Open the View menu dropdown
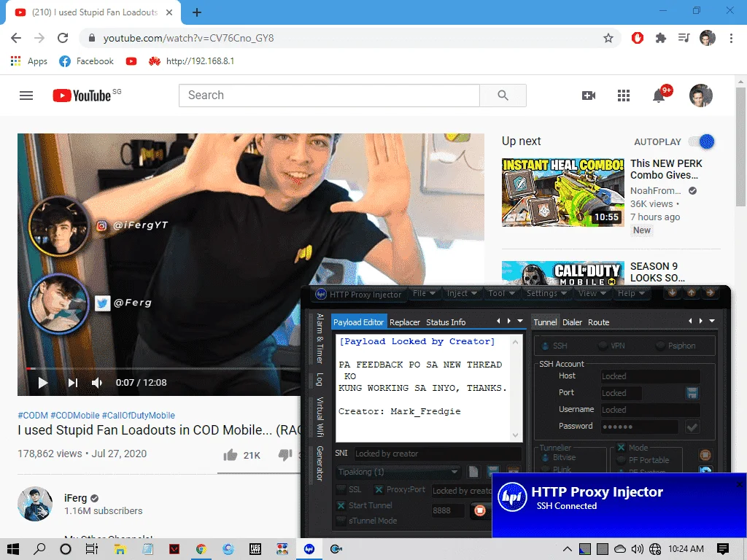 coord(592,293)
